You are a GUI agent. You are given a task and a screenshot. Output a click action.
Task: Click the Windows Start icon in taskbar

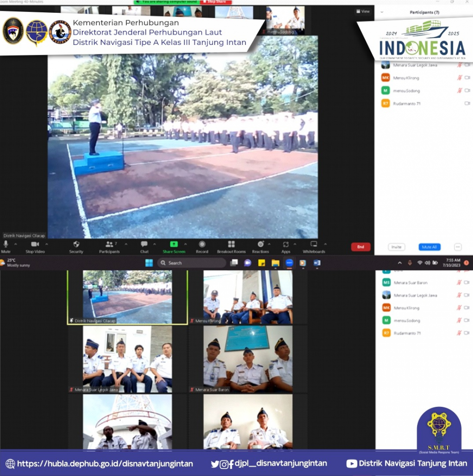pos(149,263)
